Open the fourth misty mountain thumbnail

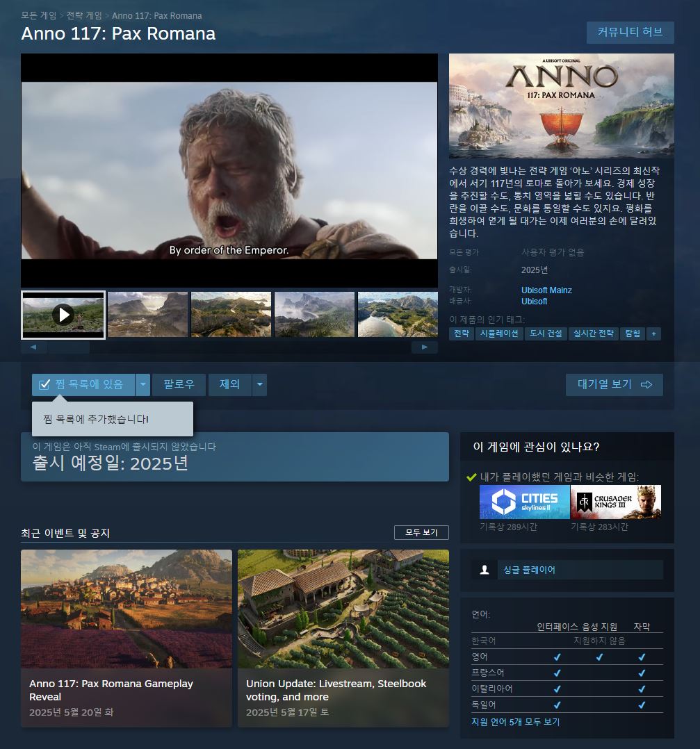point(314,315)
